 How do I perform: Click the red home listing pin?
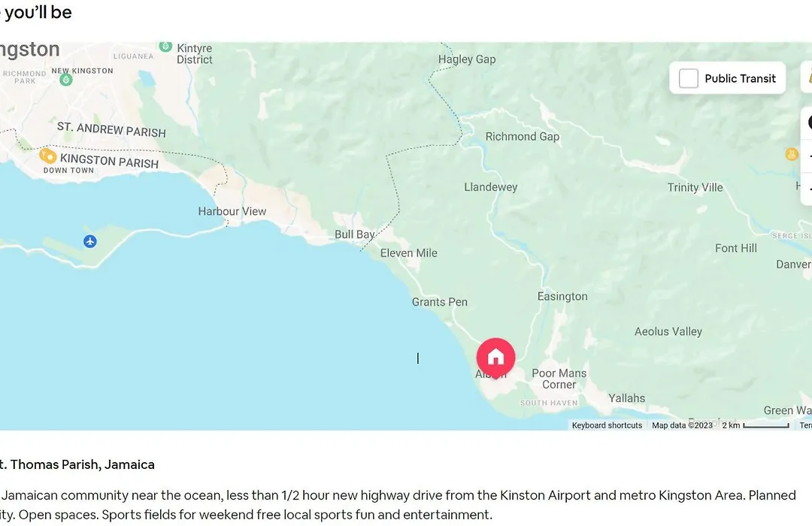tap(495, 357)
